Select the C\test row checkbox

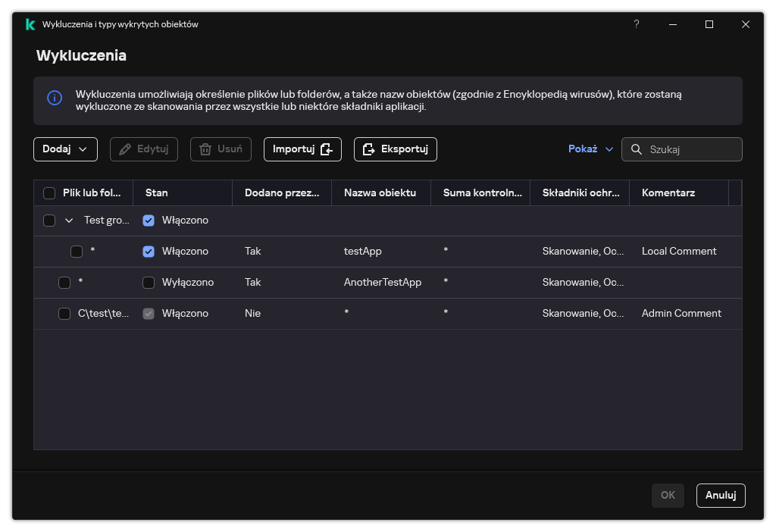click(64, 314)
